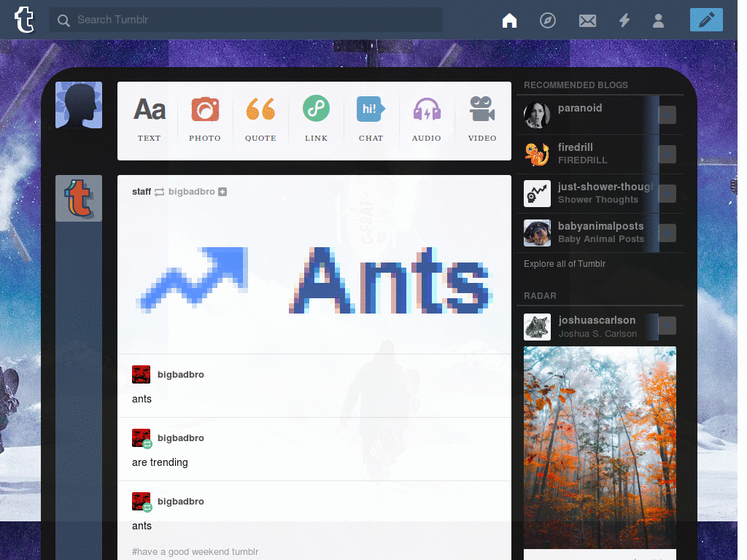747x560 pixels.
Task: Click the babyanimalposts puppy avatar
Action: (x=537, y=233)
